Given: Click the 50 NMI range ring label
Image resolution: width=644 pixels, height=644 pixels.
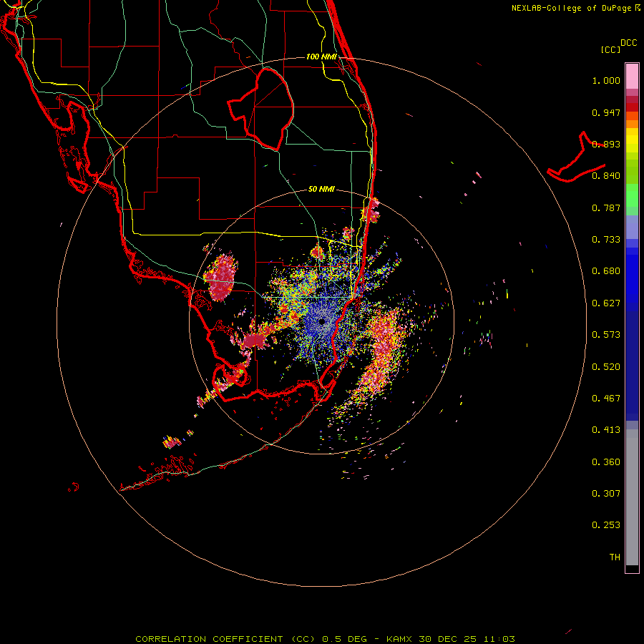Looking at the screenshot, I should tap(321, 190).
